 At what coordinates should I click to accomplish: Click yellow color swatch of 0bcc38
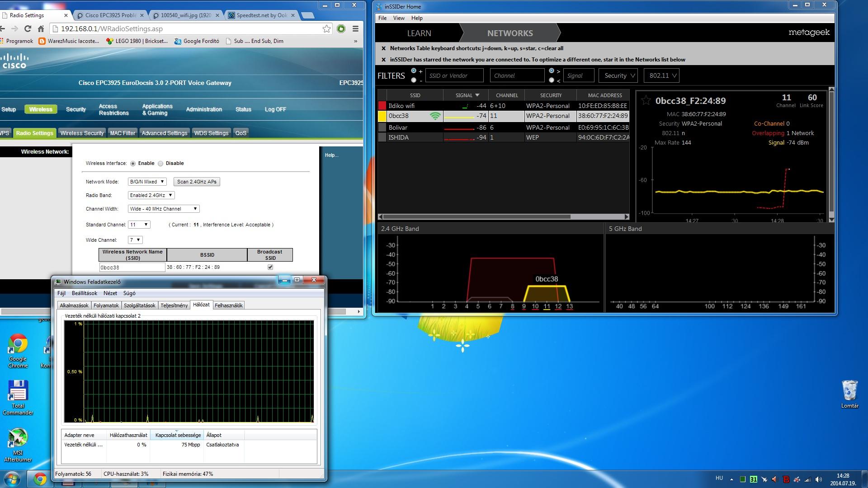click(x=382, y=116)
